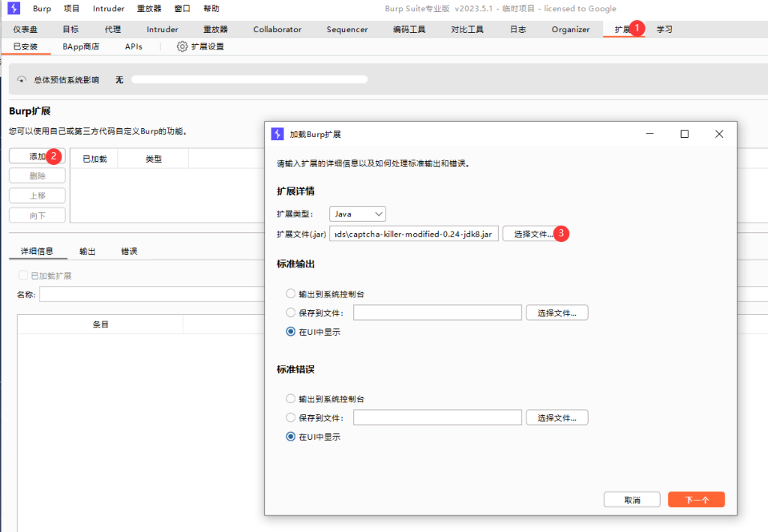Switch to the Collaborator tab

point(277,29)
